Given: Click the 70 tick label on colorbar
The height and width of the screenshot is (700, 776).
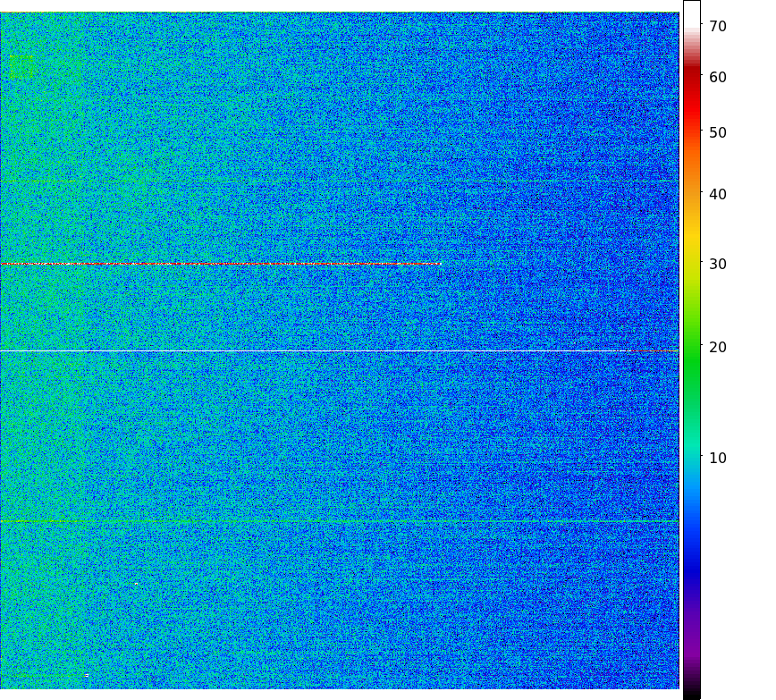Looking at the screenshot, I should tap(717, 27).
